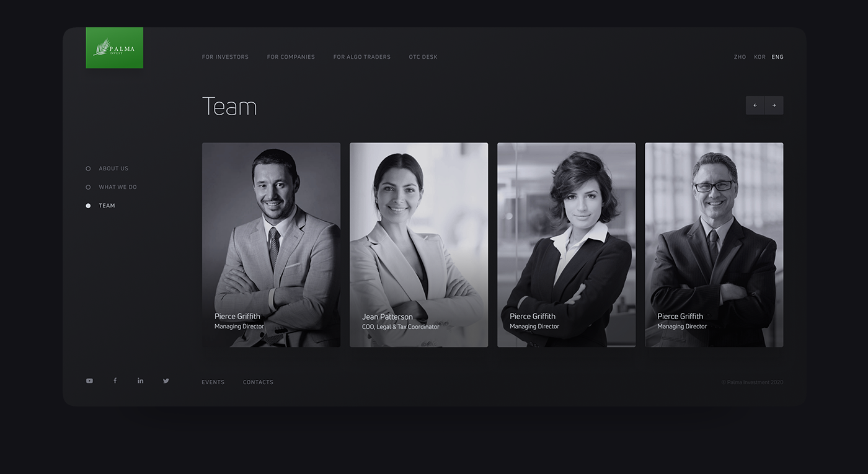Show next team members with right arrow

(774, 105)
